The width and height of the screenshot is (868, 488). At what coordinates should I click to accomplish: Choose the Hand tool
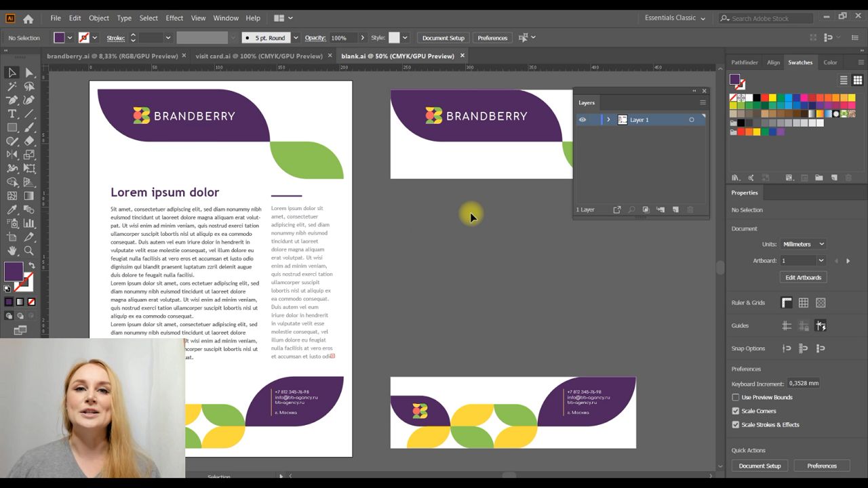click(x=12, y=251)
